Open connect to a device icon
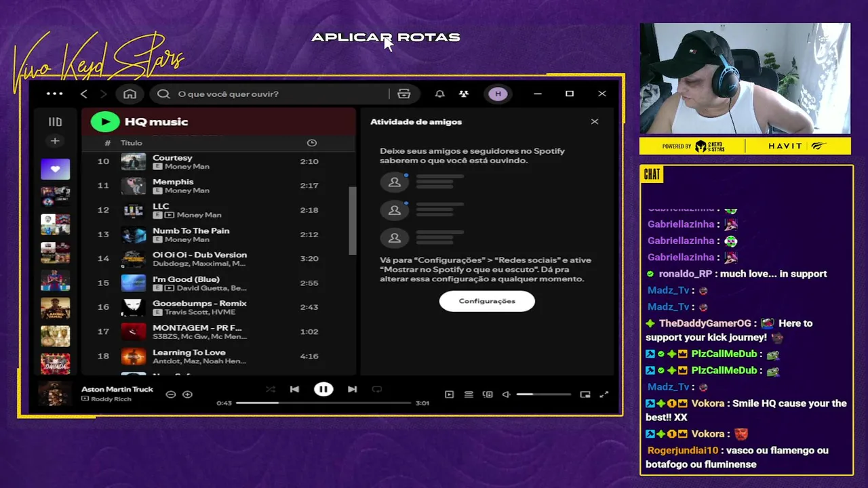Screen dimensions: 868x488 pyautogui.click(x=488, y=394)
